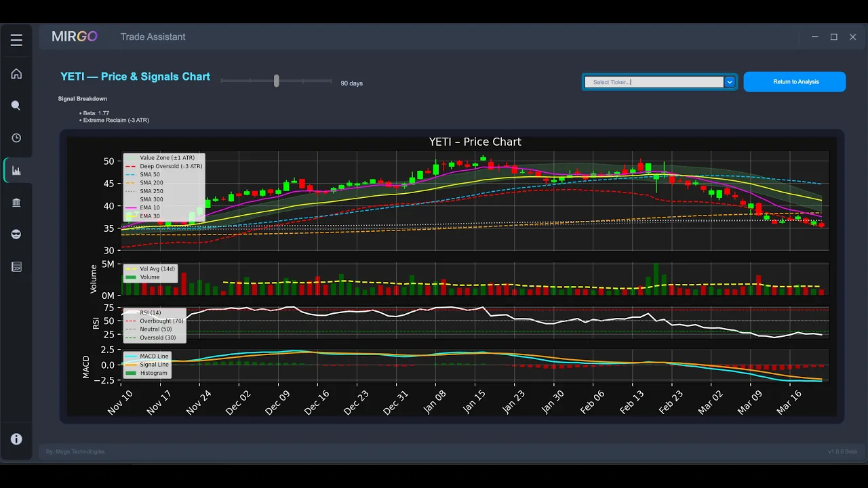The height and width of the screenshot is (488, 868).
Task: Click the 'YETI — Price & Signals Chart' heading
Action: pos(135,77)
